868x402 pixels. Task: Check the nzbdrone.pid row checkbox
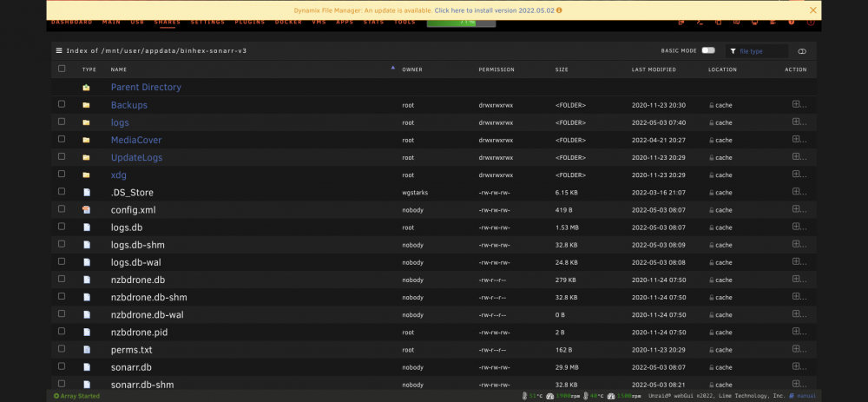pyautogui.click(x=62, y=331)
